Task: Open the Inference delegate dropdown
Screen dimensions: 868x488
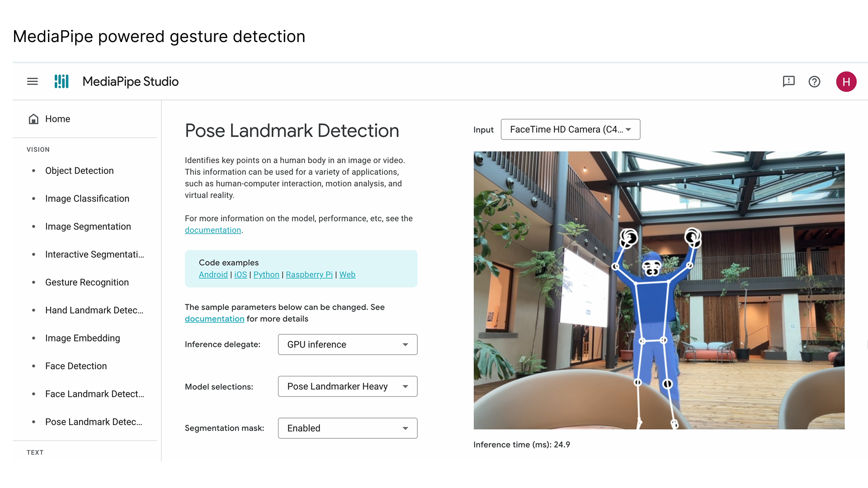Action: pyautogui.click(x=347, y=344)
